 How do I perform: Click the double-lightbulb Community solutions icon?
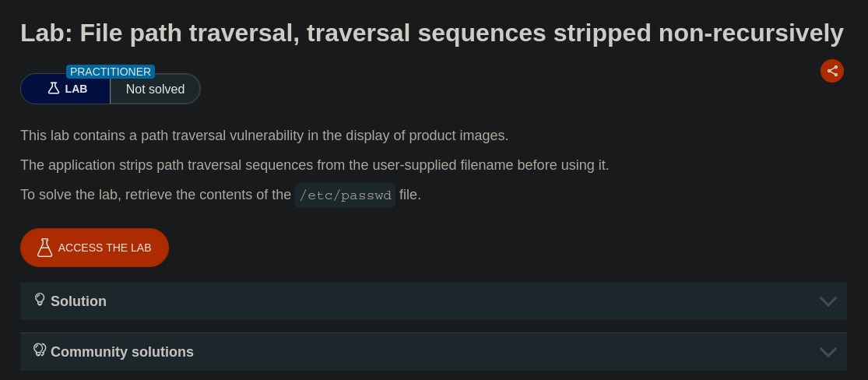coord(40,350)
